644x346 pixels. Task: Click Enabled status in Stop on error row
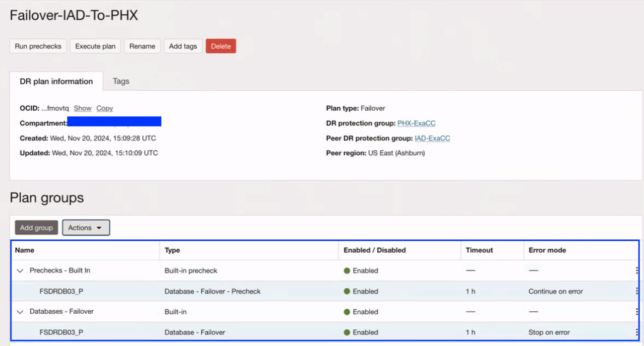pos(361,332)
